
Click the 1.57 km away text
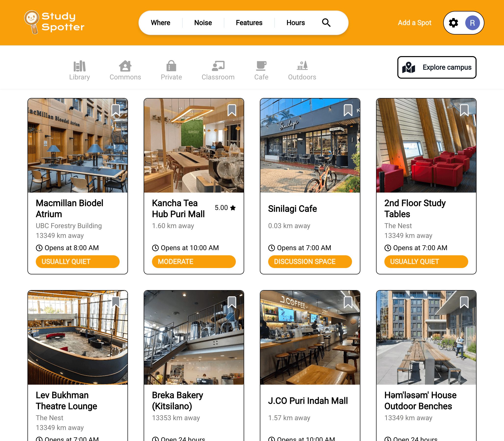tap(289, 418)
